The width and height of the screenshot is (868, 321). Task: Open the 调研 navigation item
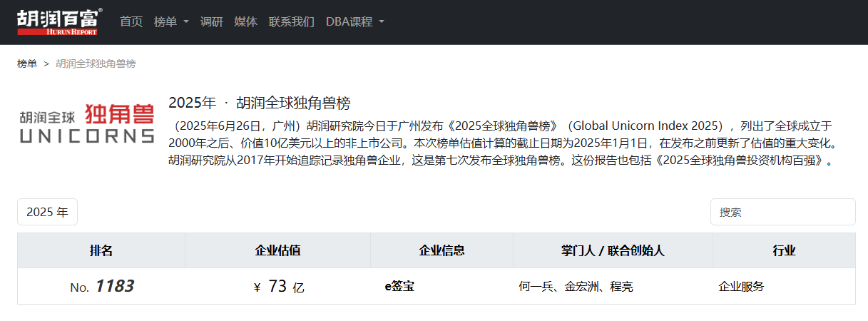coord(211,21)
